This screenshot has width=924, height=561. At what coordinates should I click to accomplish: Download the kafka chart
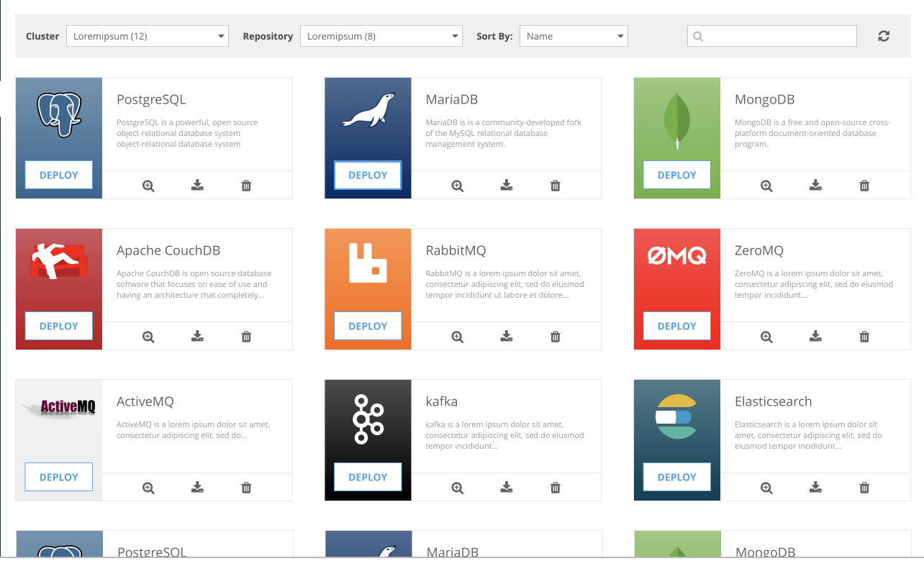[x=507, y=488]
